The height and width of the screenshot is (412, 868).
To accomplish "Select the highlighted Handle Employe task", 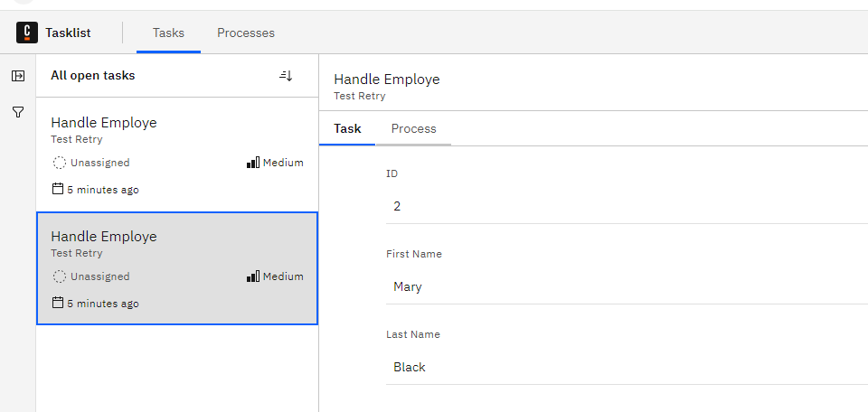I will point(177,268).
